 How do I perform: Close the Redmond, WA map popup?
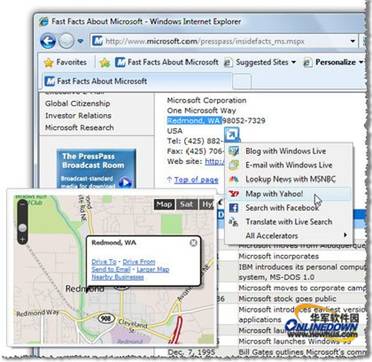[x=193, y=243]
